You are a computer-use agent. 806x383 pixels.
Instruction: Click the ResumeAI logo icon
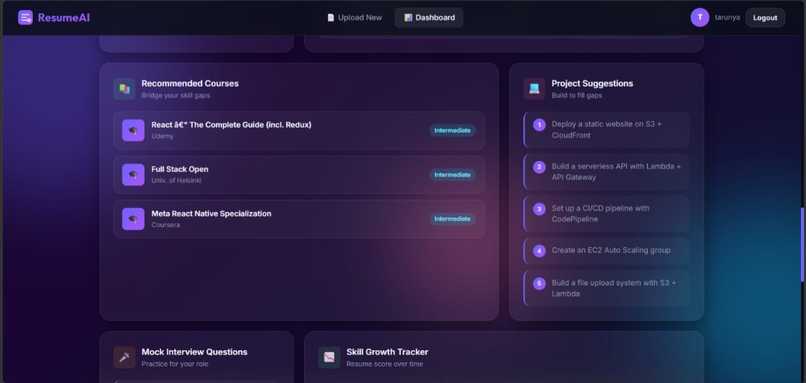point(25,17)
